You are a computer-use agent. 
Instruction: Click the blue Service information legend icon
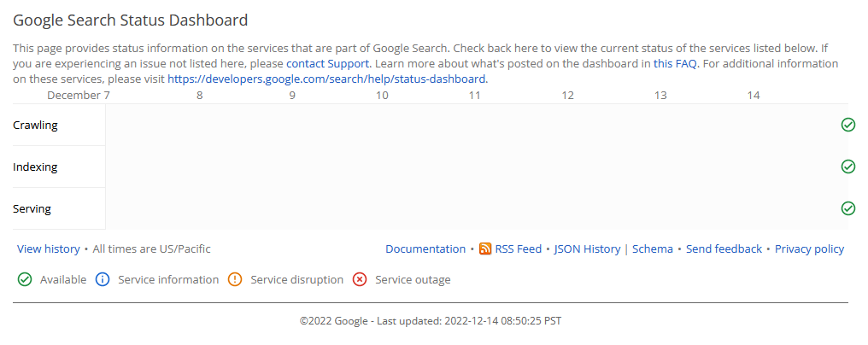[x=103, y=279]
